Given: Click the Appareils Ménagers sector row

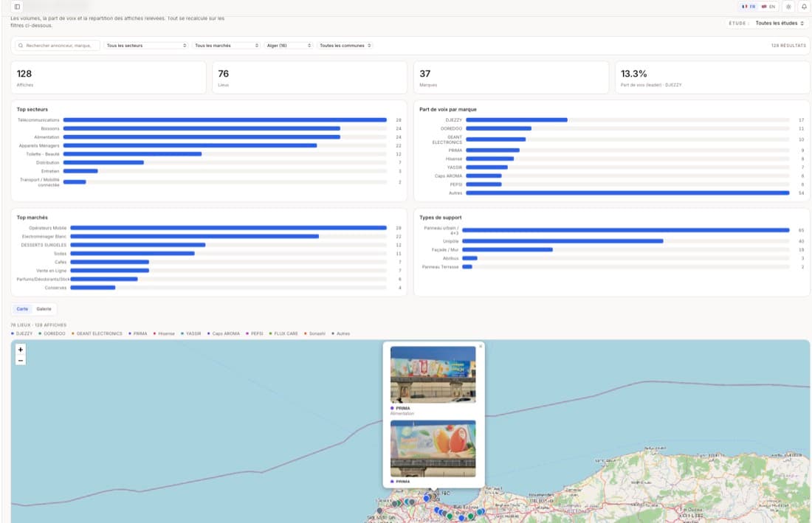Looking at the screenshot, I should point(209,145).
